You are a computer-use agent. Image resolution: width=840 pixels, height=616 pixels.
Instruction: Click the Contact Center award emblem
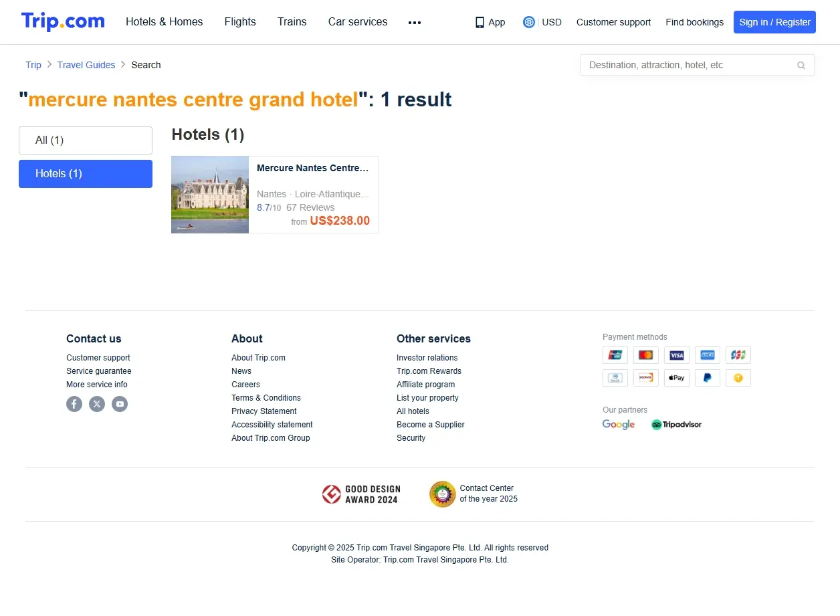[x=442, y=494]
